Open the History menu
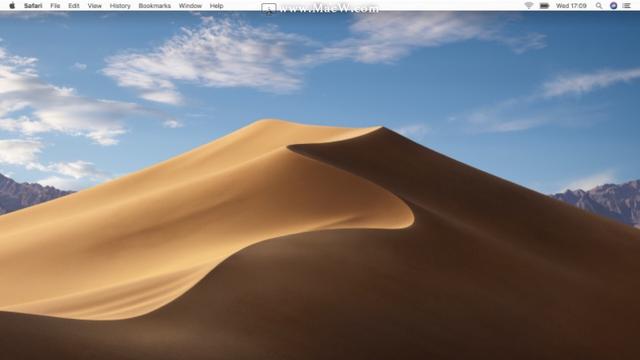 point(120,6)
